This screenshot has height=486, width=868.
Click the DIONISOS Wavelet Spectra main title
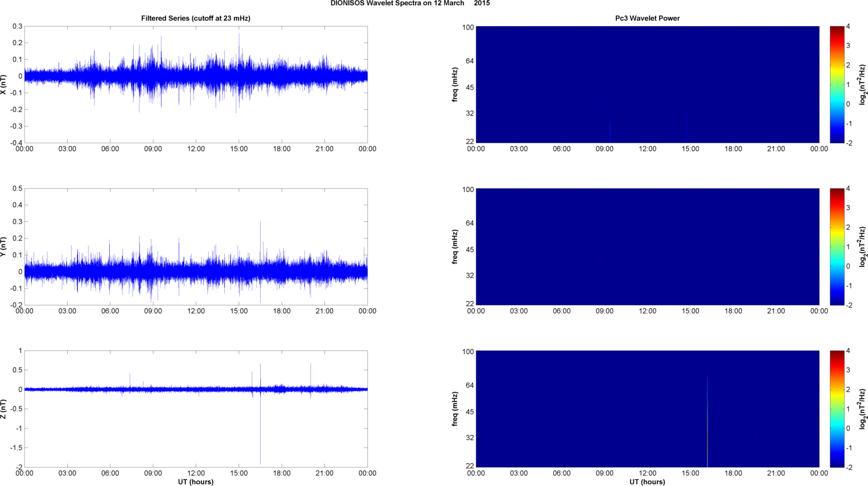click(x=410, y=3)
